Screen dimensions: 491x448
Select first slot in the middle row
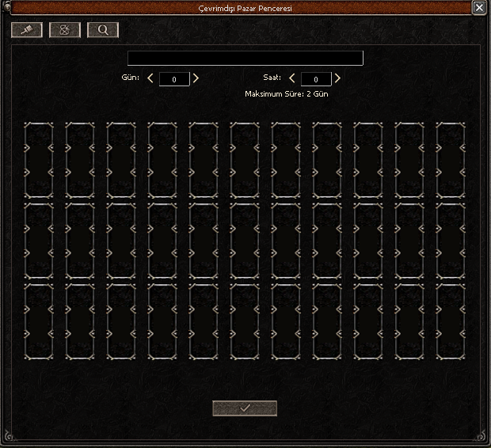point(39,241)
